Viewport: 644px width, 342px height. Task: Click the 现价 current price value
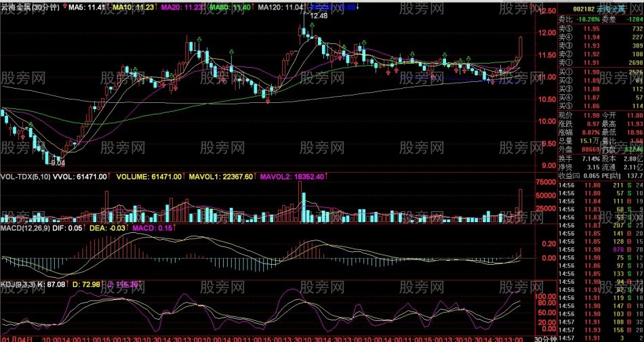coord(590,116)
